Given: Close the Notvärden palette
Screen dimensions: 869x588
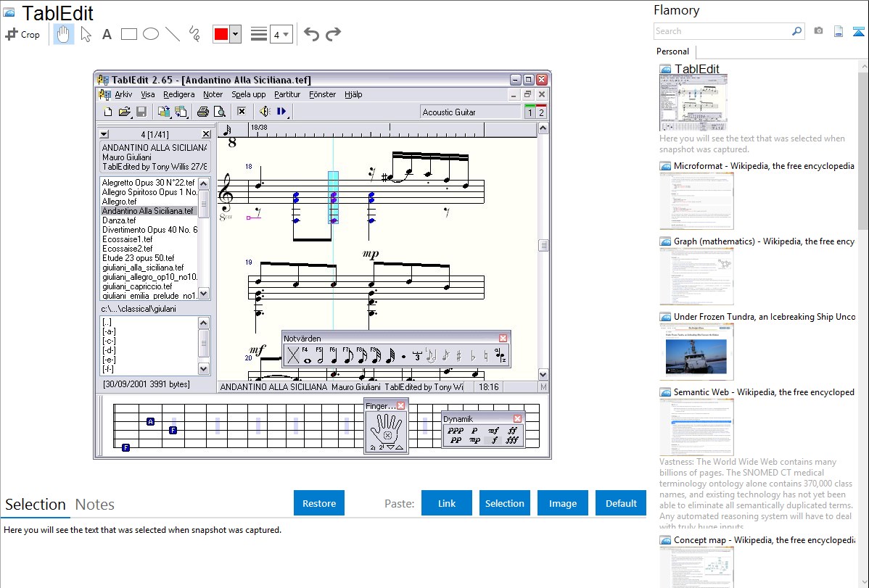Looking at the screenshot, I should (503, 338).
